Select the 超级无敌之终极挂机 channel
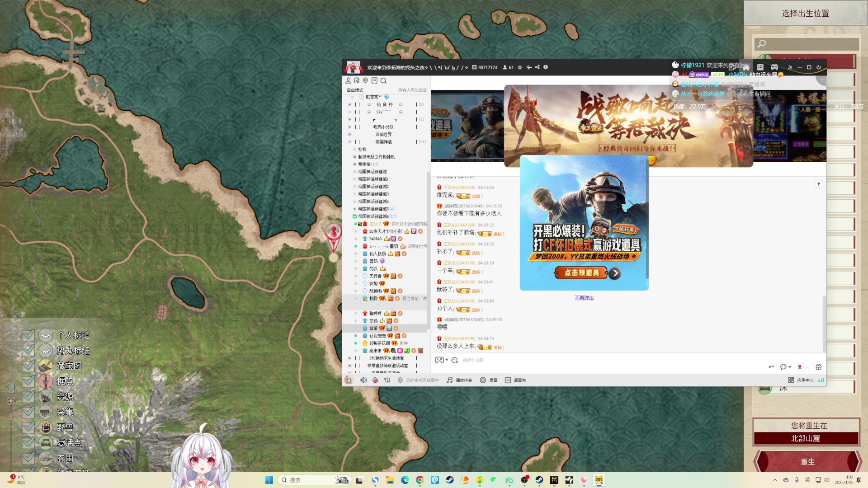 (x=376, y=157)
